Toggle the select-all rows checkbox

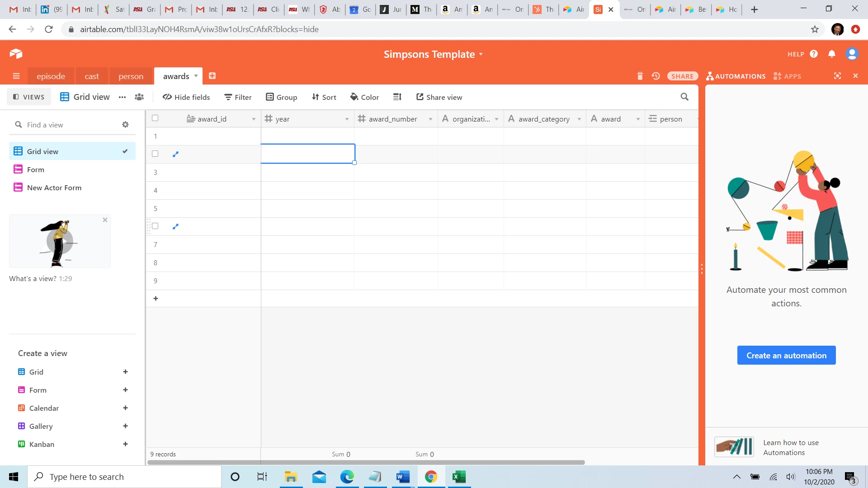coord(155,118)
